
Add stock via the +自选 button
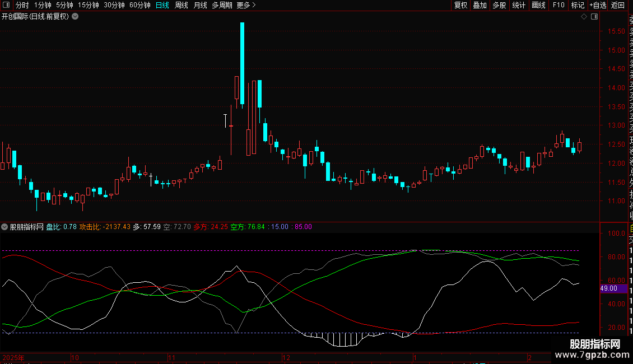[x=598, y=5]
